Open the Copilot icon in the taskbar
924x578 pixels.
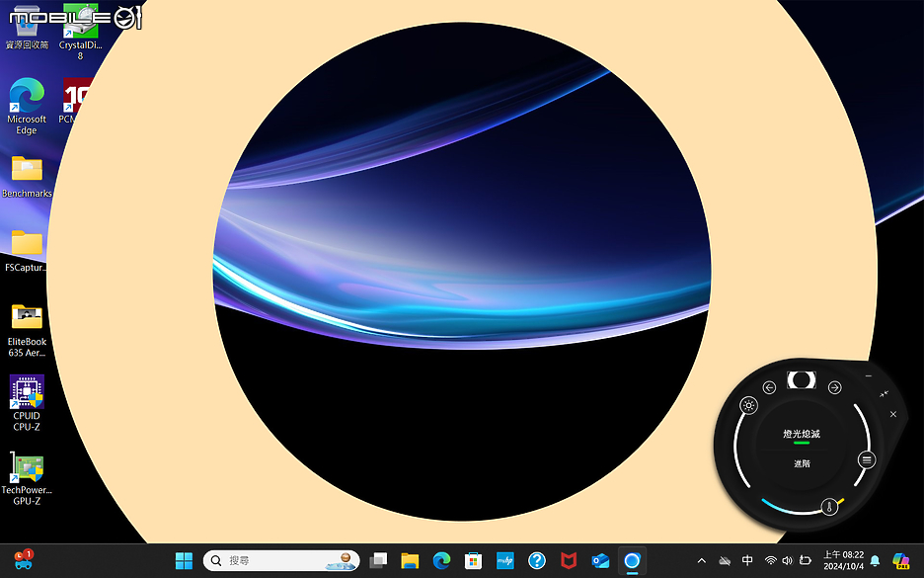point(901,560)
